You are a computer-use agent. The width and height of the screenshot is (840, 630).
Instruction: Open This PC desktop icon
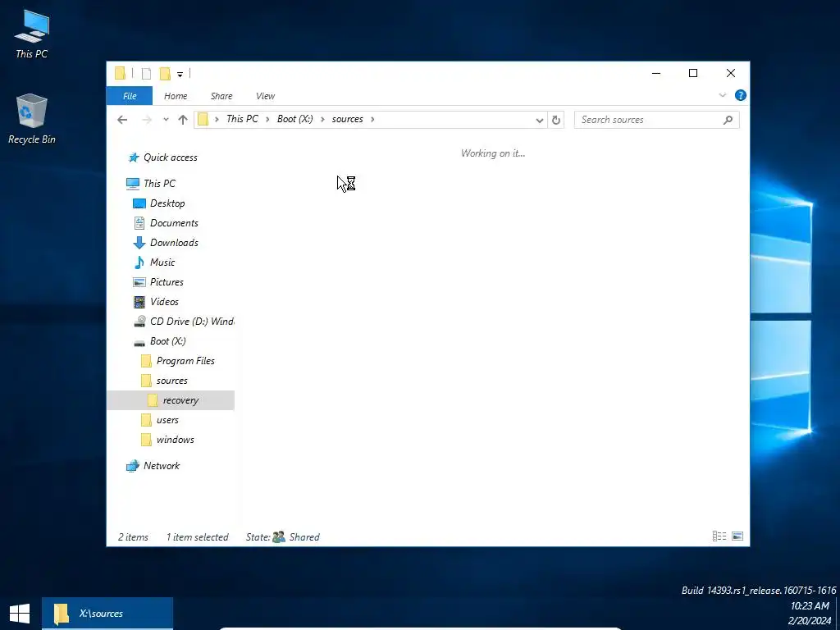coord(32,34)
